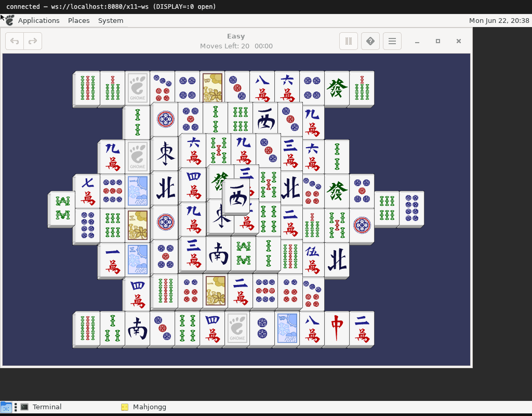Select the raised 西 West tile atop the center stack
The image size is (532, 416).
237,196
